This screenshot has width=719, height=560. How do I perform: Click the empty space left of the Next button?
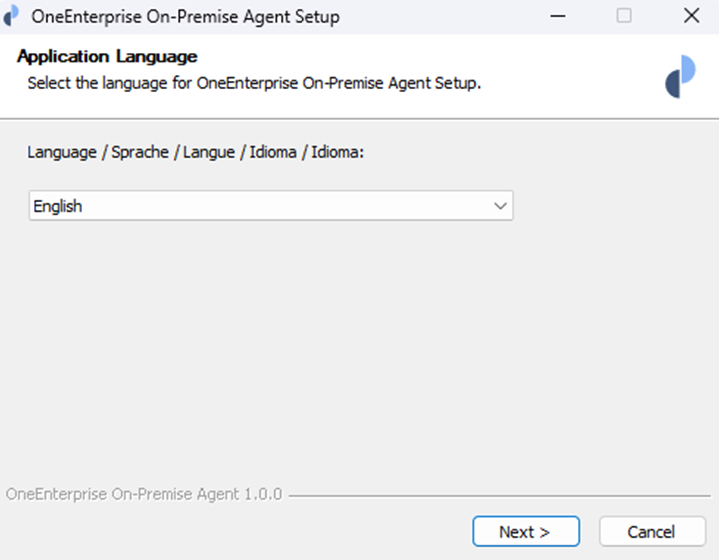coord(250,531)
